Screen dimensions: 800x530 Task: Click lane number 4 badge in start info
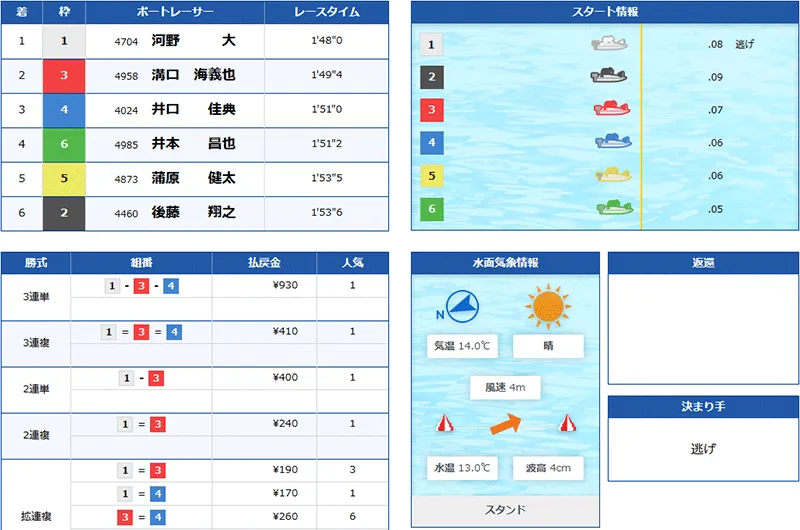coord(432,143)
